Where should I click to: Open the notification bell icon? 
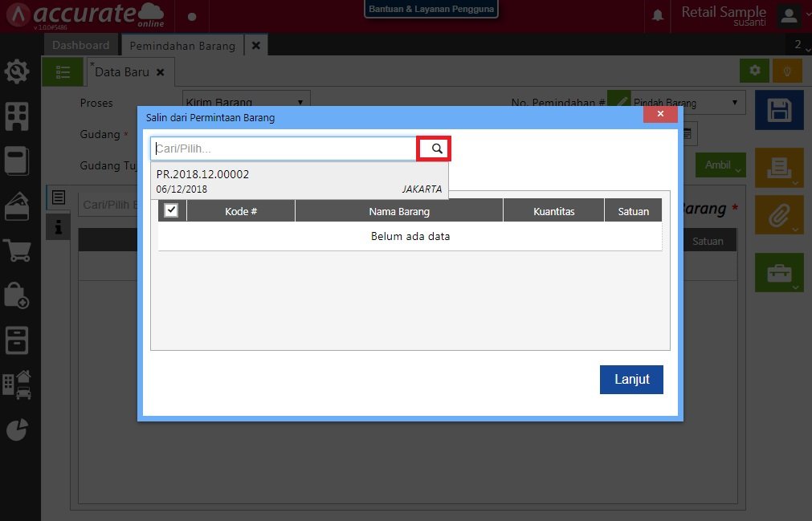[658, 16]
